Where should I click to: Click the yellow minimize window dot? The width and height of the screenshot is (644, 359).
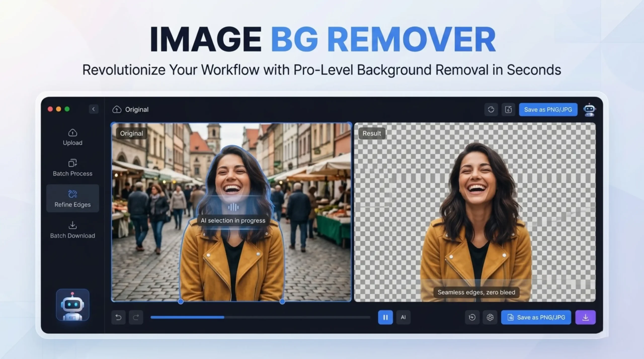[x=59, y=109]
